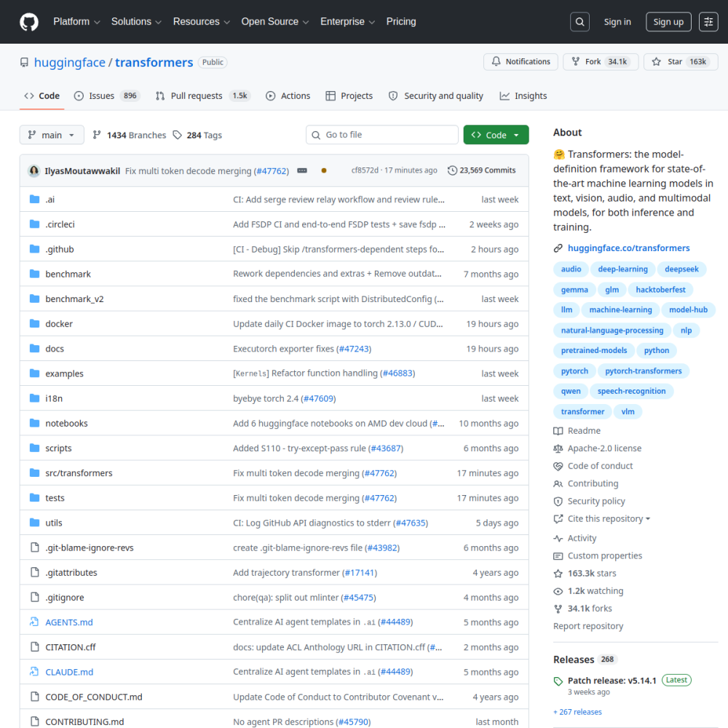Click the deep-learning topic tag
728x728 pixels.
(622, 269)
